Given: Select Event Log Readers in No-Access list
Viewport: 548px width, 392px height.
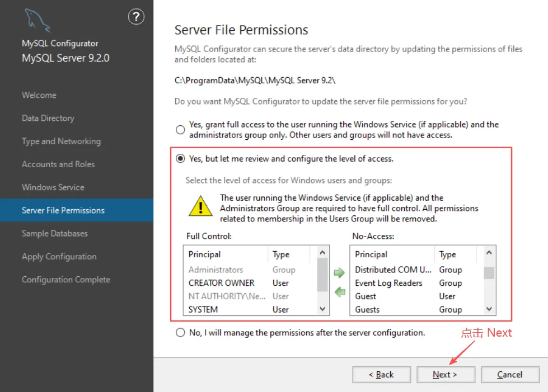Looking at the screenshot, I should 388,283.
